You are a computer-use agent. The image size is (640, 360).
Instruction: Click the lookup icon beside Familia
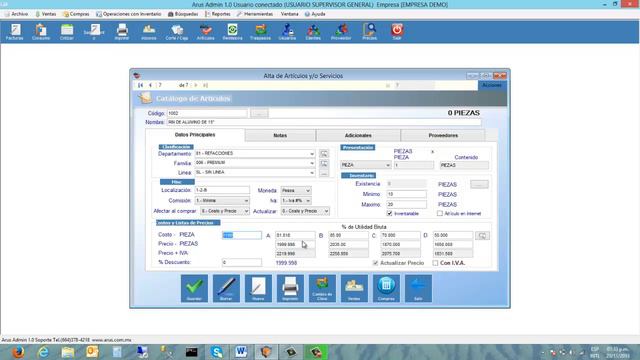click(324, 164)
